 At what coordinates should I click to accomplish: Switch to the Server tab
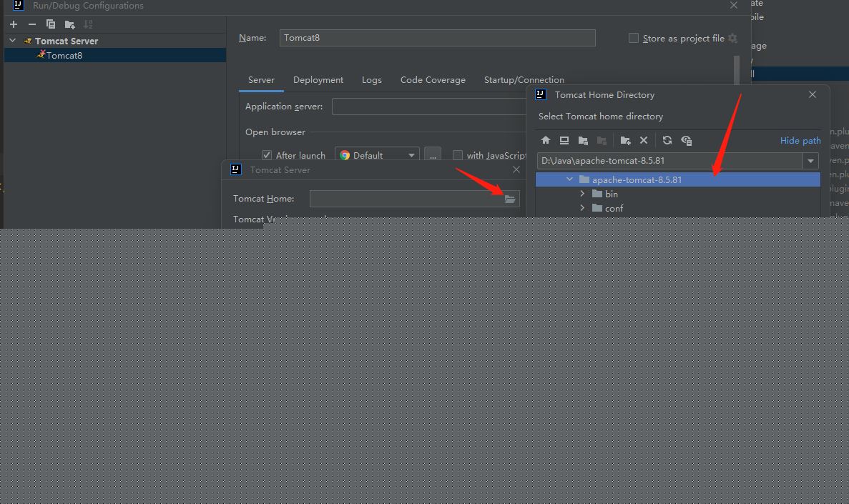click(x=261, y=80)
